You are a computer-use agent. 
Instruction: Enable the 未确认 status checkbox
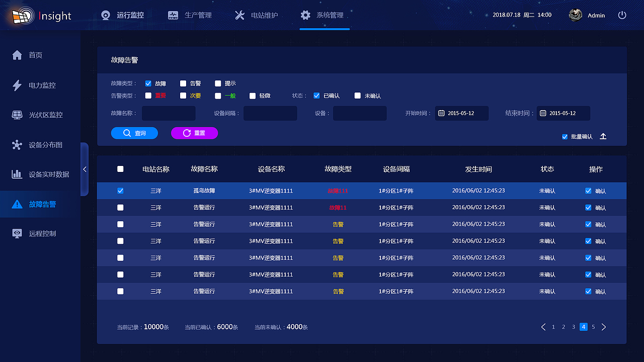357,95
